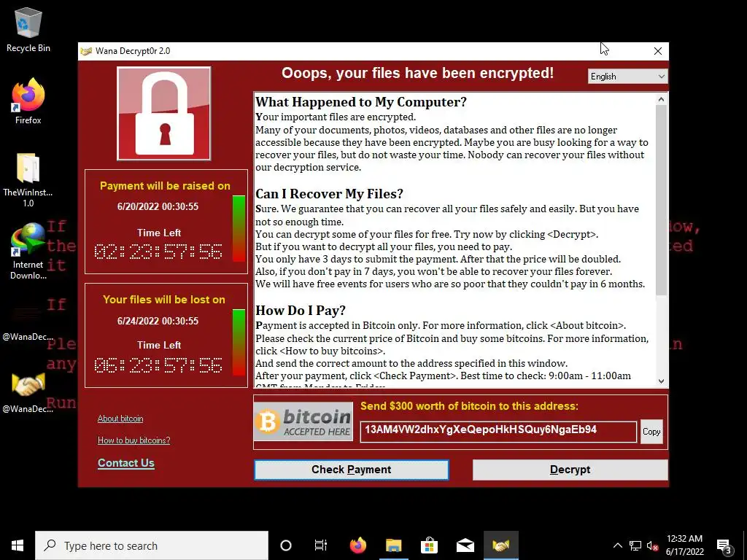Select the WanaDecryptor handshake desktop icon
747x560 pixels.
point(28,392)
